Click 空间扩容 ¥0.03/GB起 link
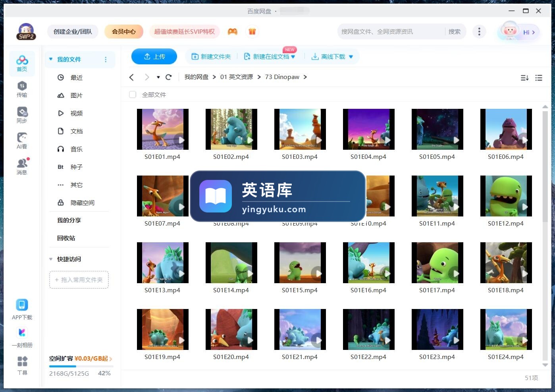This screenshot has width=555, height=392. point(81,358)
